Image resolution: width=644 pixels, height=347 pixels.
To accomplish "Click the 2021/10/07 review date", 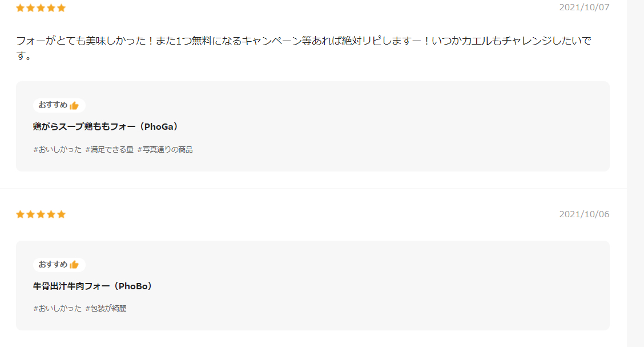I will pos(584,7).
